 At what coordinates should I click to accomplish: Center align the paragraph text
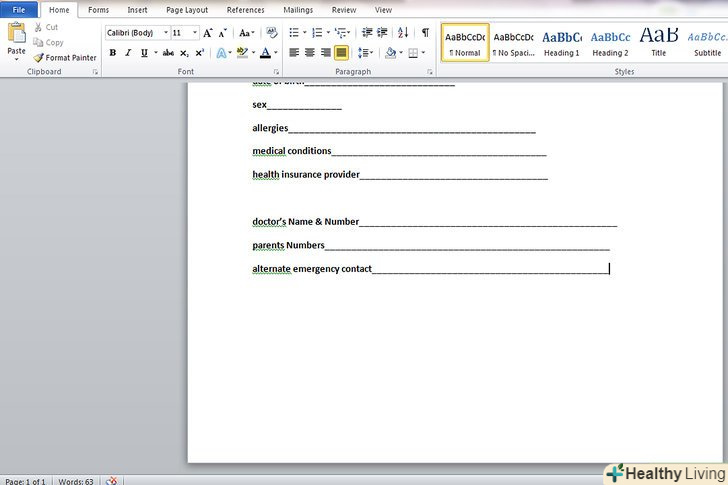[x=310, y=53]
